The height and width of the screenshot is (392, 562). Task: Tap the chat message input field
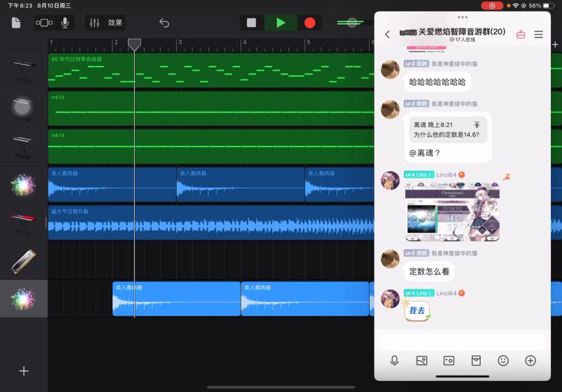[462, 341]
